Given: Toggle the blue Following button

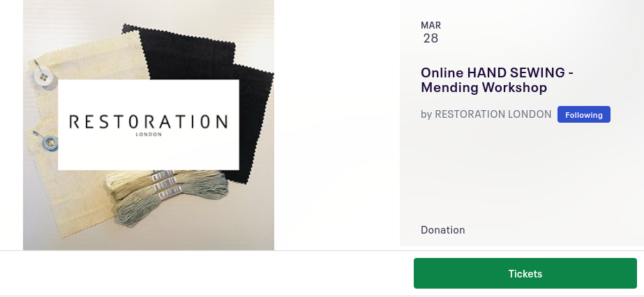Looking at the screenshot, I should click(583, 114).
